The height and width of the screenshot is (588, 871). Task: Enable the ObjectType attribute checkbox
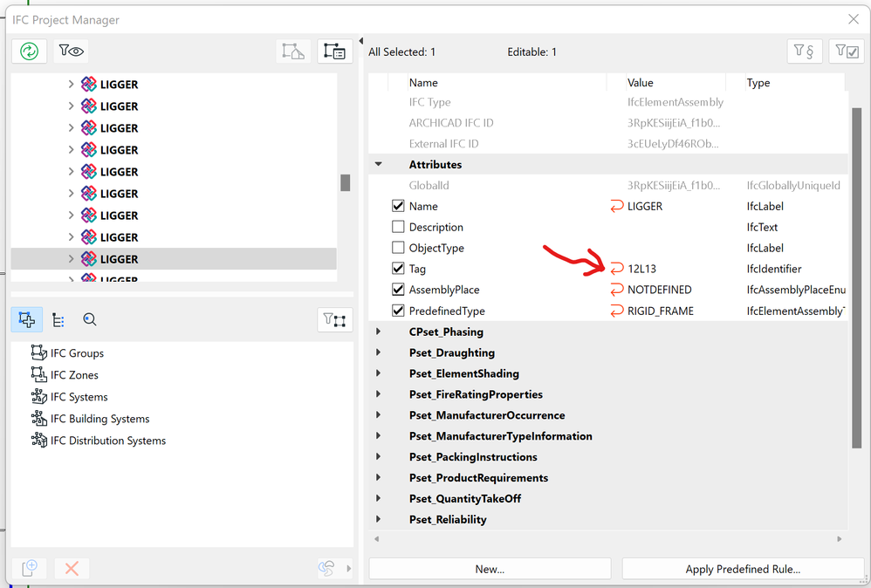tap(398, 248)
